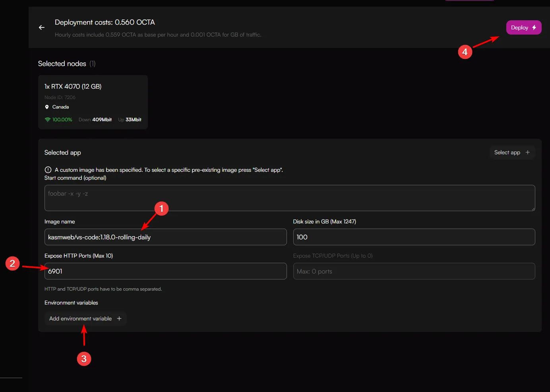Click the Selected app heading
The width and height of the screenshot is (550, 392).
click(x=63, y=153)
